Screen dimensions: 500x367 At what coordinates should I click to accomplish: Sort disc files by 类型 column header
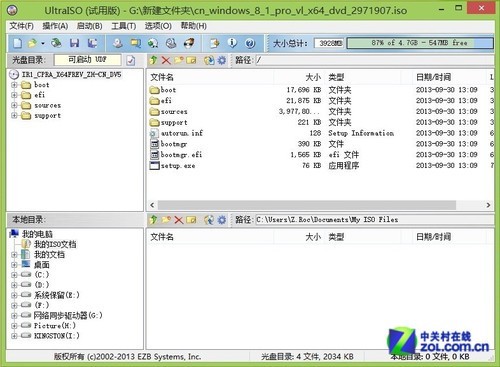(x=362, y=77)
